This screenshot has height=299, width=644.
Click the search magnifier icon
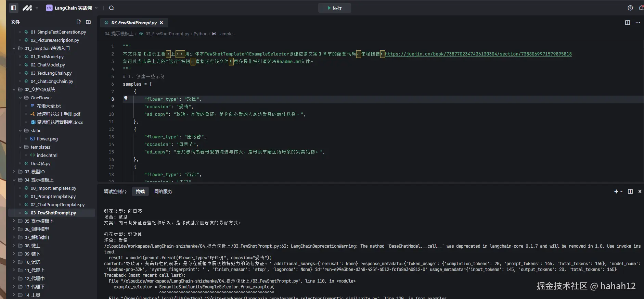(111, 8)
